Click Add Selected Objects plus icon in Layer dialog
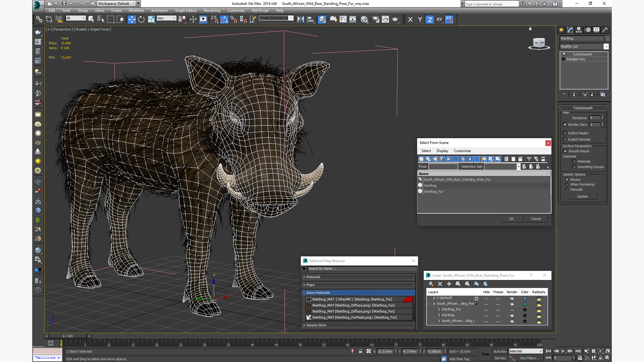644x362 pixels. click(x=449, y=284)
